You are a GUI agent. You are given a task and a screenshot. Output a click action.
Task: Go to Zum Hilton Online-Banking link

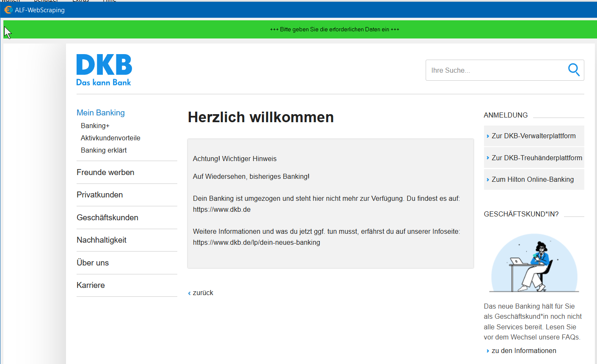point(534,179)
